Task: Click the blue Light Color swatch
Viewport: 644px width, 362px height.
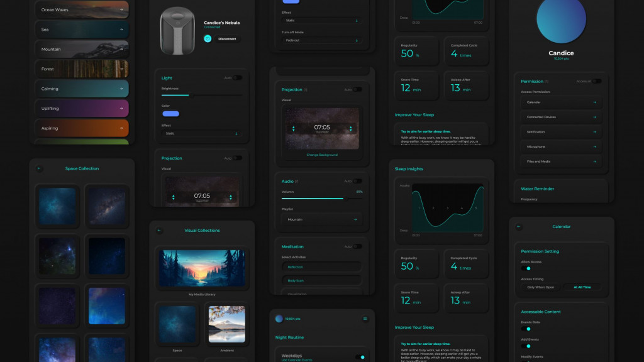Action: (x=170, y=114)
